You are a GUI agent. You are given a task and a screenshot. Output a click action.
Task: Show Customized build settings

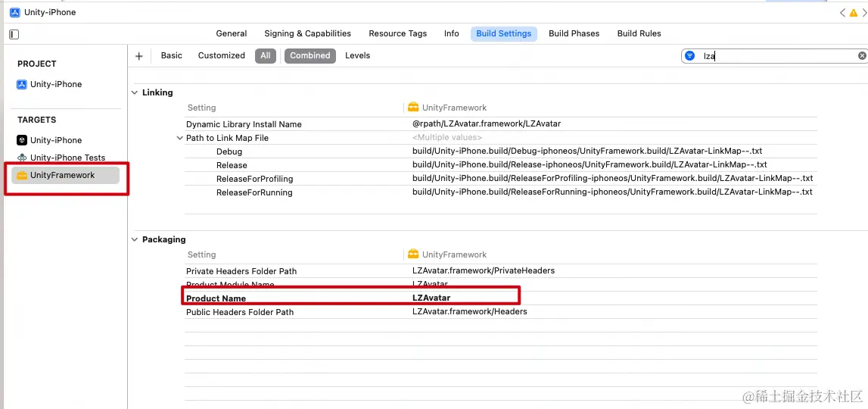222,55
